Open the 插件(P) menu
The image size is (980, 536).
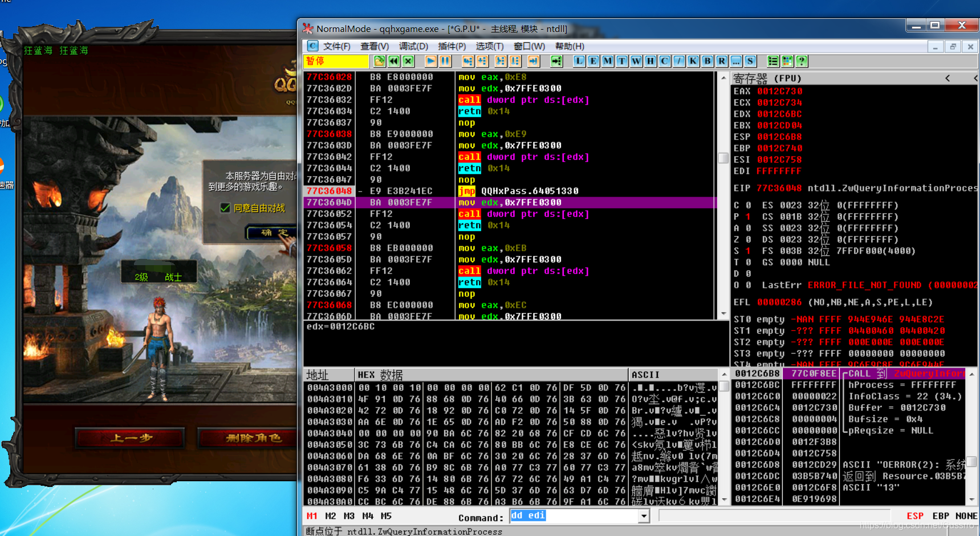[452, 46]
